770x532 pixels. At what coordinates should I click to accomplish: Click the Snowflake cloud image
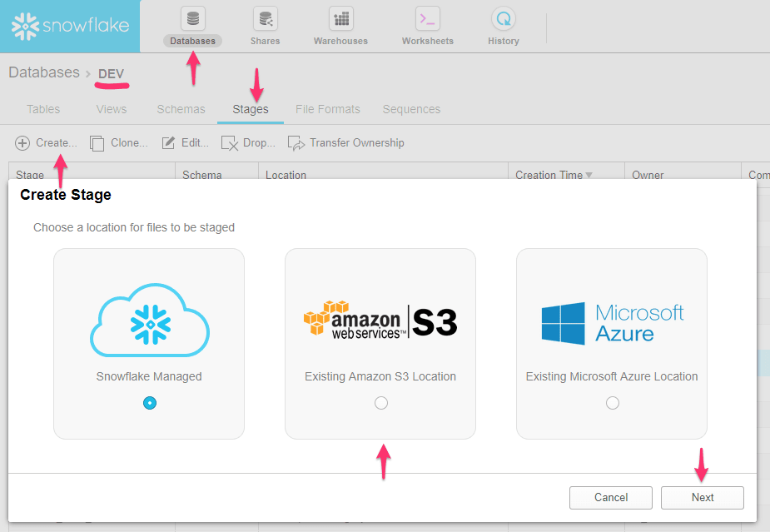click(150, 320)
